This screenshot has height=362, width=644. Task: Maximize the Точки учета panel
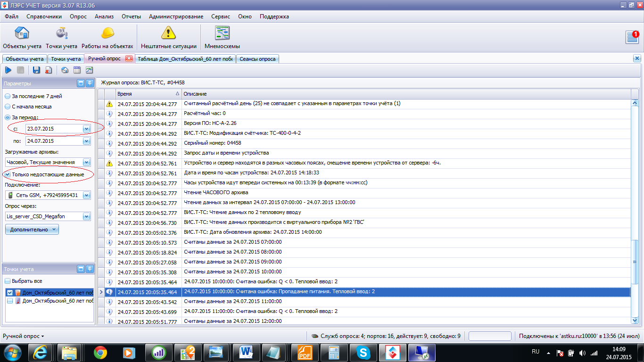point(81,269)
